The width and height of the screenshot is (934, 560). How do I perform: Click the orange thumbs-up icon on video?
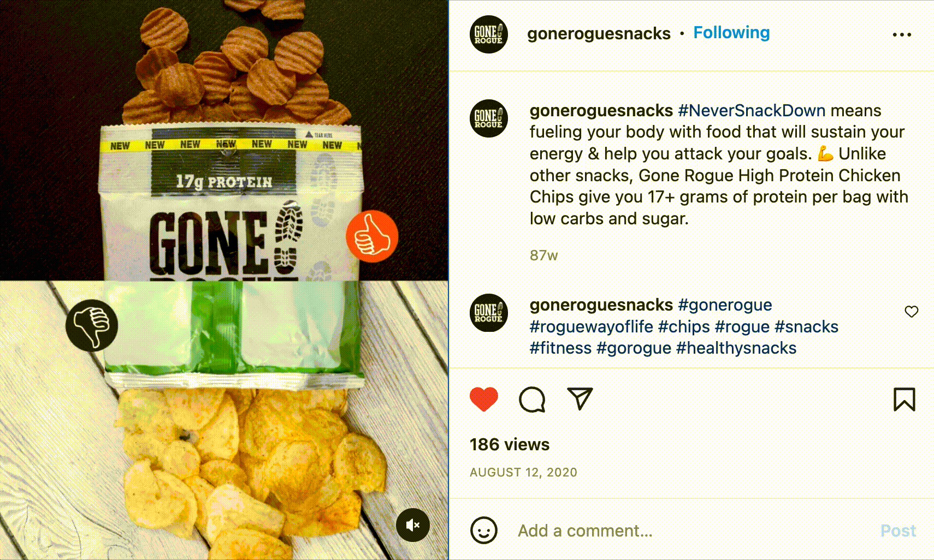click(372, 236)
